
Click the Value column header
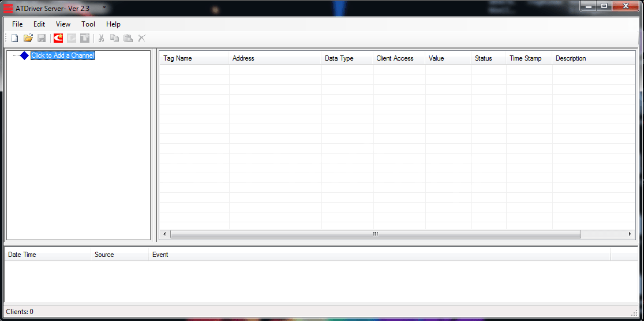click(448, 58)
